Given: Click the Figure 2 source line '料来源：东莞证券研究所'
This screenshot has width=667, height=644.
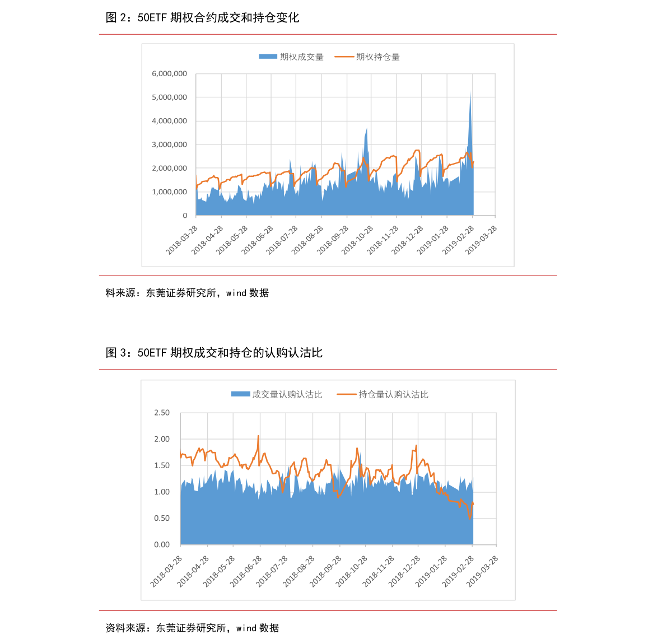Looking at the screenshot, I should click(x=161, y=293).
